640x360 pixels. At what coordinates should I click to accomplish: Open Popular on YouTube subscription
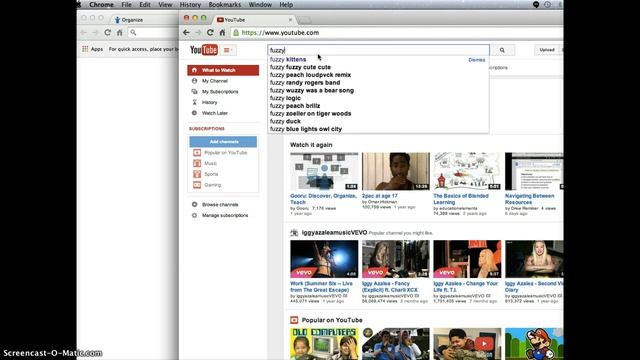[225, 153]
